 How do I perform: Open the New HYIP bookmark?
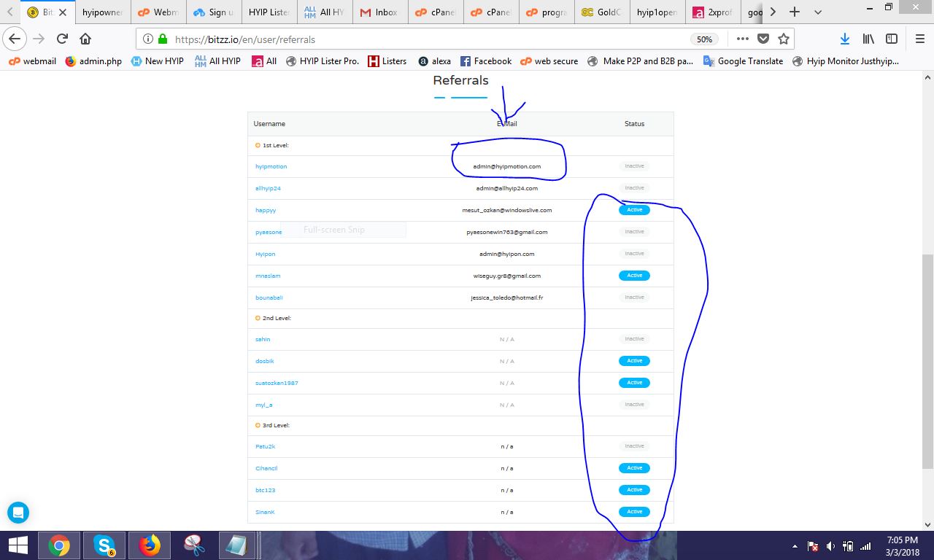pos(157,61)
